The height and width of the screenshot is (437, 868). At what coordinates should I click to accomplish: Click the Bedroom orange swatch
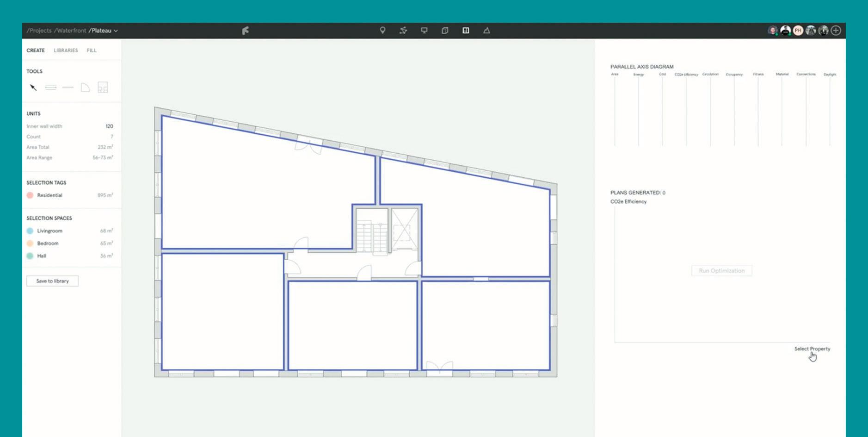coord(30,243)
